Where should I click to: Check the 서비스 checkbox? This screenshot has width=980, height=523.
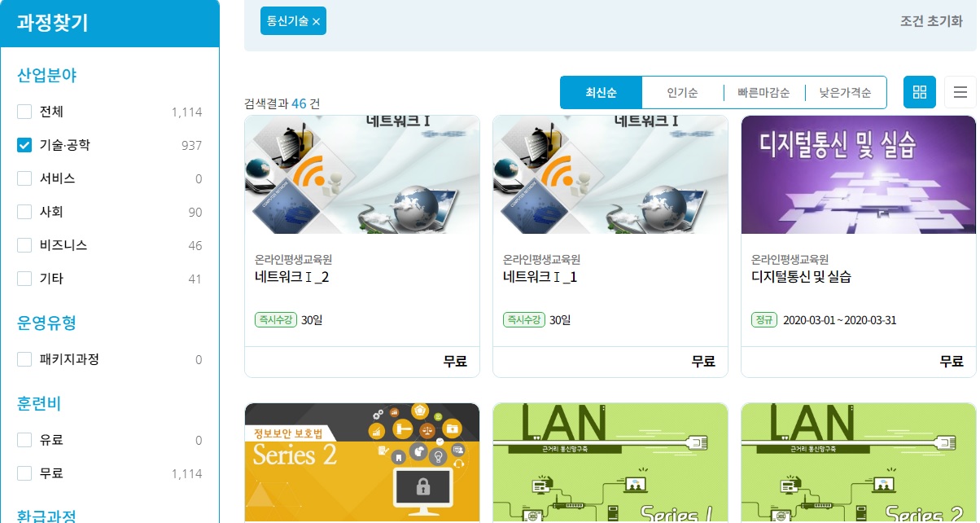[x=24, y=178]
